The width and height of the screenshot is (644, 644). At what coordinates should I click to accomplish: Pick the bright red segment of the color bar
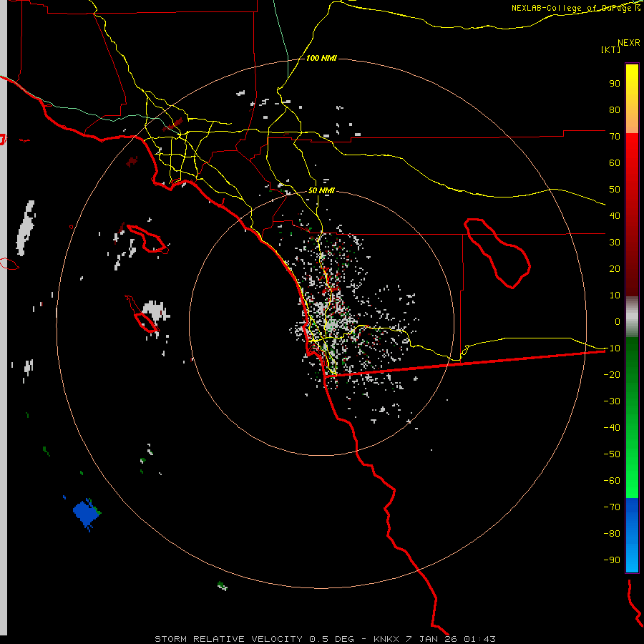[632, 150]
